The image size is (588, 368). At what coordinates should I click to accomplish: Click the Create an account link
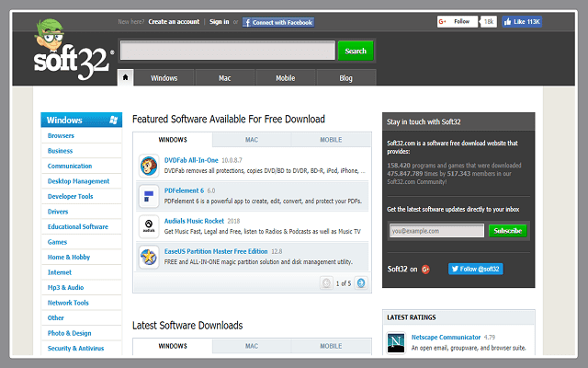[174, 22]
